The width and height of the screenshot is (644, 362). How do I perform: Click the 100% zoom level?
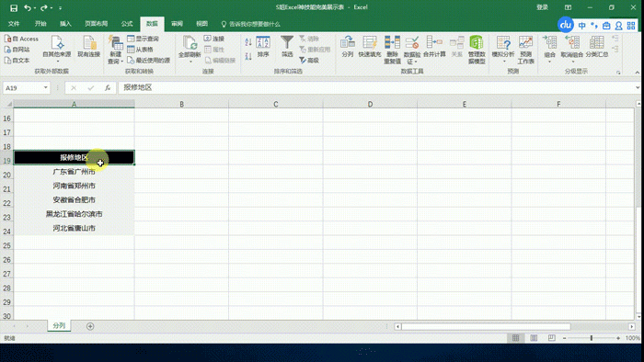pos(633,338)
